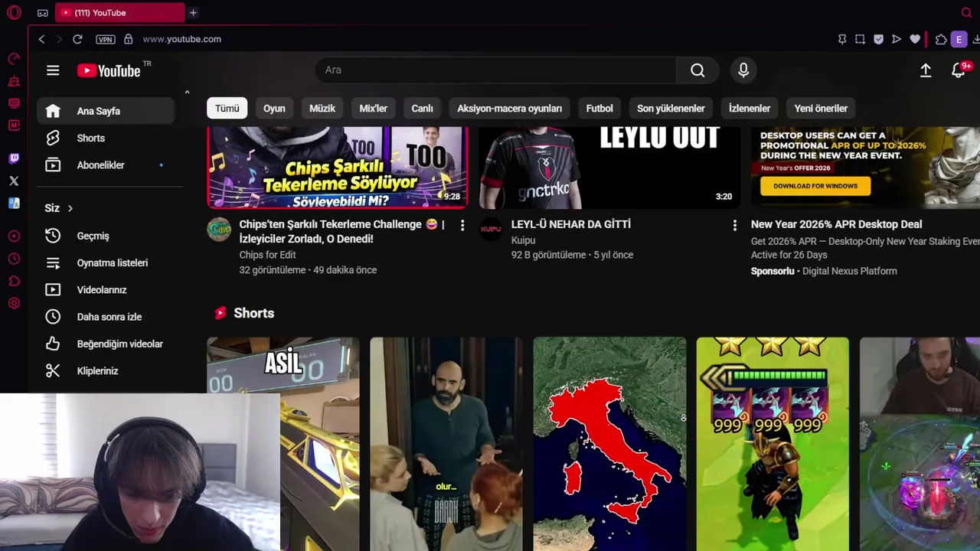Take a snapshot with the dashed-square icon
This screenshot has width=980, height=551.
tap(861, 39)
